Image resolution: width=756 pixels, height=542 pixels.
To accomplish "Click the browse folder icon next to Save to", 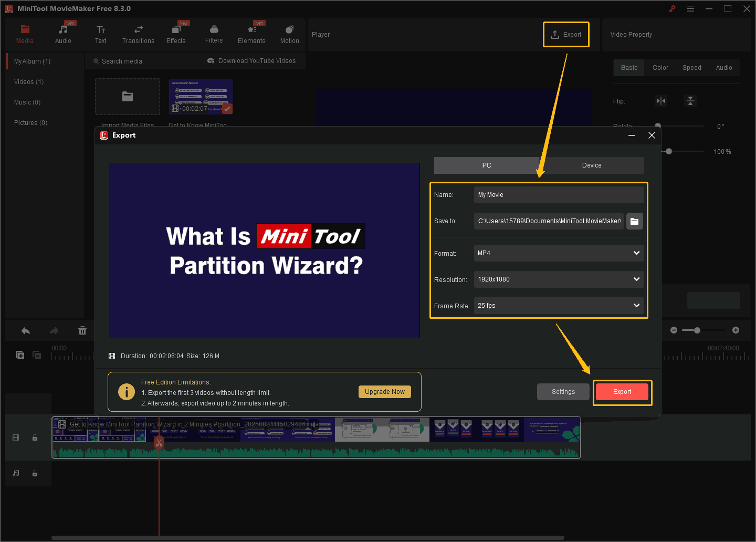I will click(635, 221).
